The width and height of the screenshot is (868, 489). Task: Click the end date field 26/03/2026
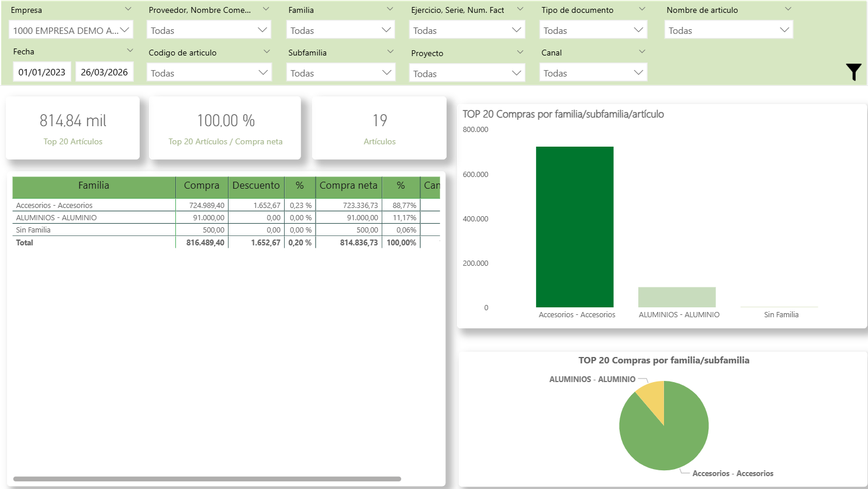click(104, 72)
